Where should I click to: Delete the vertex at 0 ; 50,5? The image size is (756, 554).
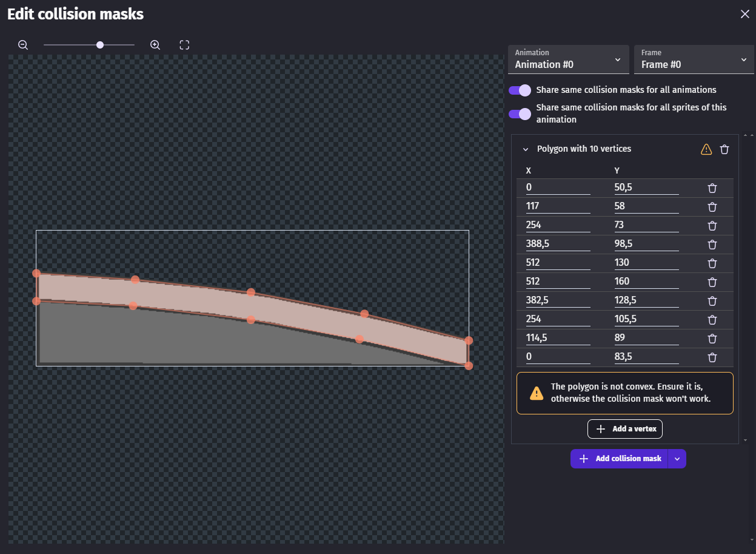(712, 188)
